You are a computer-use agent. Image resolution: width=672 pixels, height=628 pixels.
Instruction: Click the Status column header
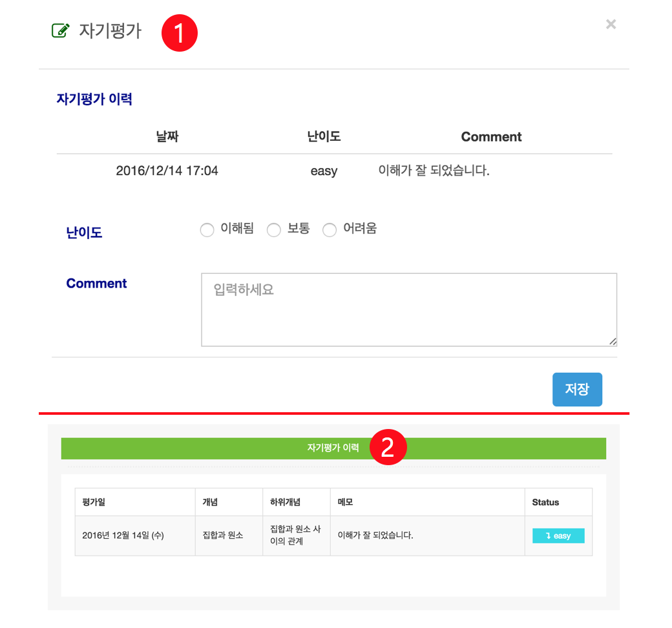545,502
